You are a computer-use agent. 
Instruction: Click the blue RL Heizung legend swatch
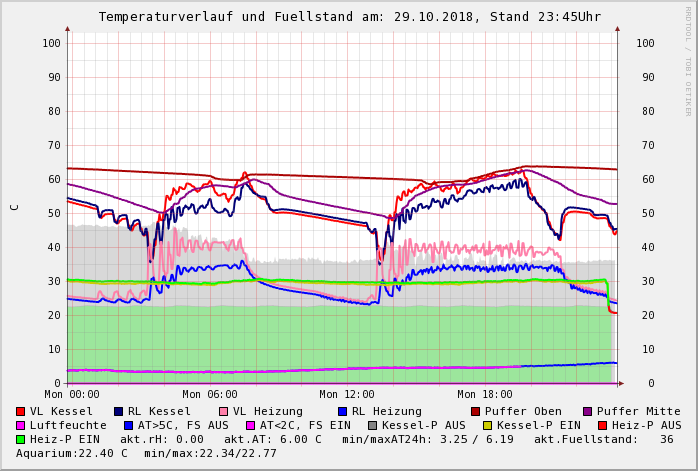[x=342, y=411]
